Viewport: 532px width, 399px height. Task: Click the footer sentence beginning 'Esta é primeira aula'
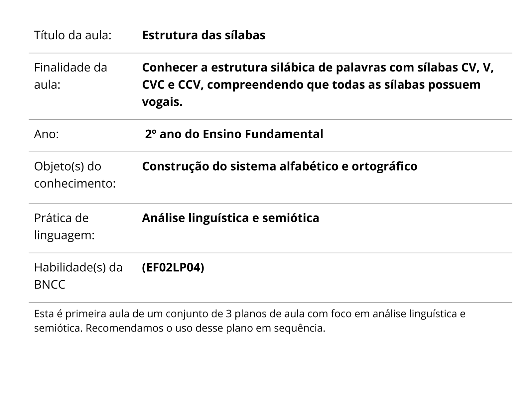(x=250, y=321)
